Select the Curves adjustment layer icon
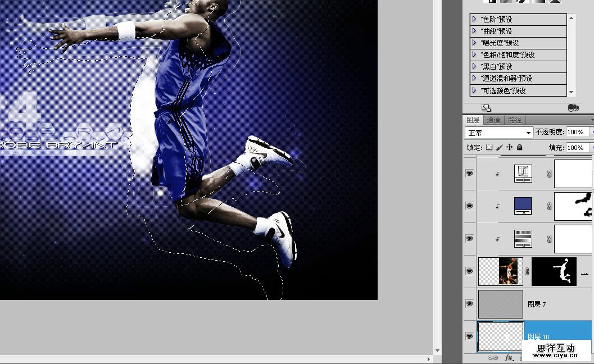The image size is (594, 364). pyautogui.click(x=523, y=173)
